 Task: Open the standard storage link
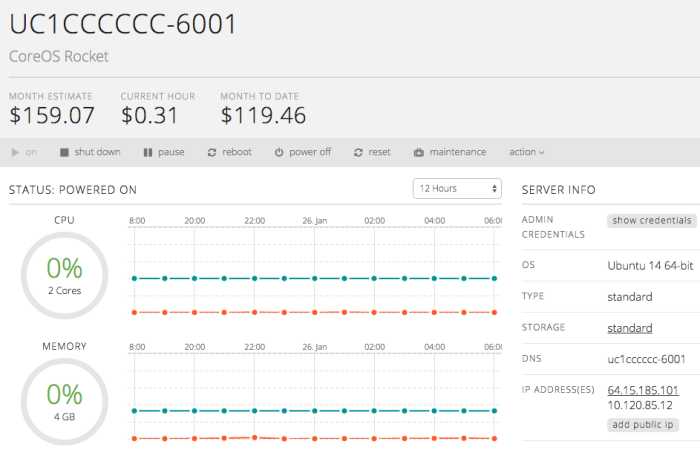(x=630, y=328)
